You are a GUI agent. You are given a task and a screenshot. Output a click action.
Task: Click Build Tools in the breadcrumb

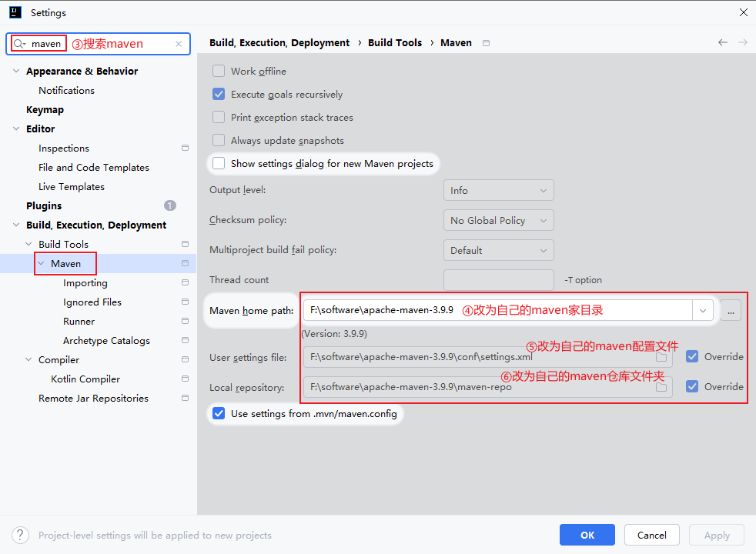coord(395,43)
